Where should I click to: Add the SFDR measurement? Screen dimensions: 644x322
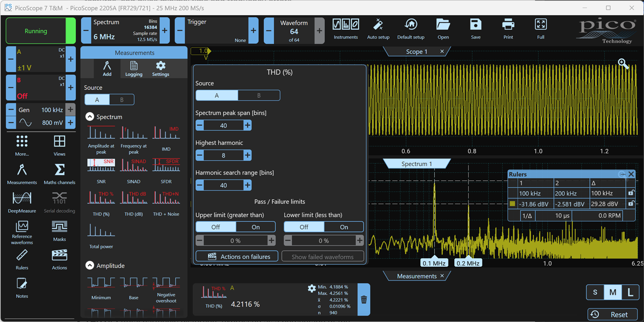166,171
